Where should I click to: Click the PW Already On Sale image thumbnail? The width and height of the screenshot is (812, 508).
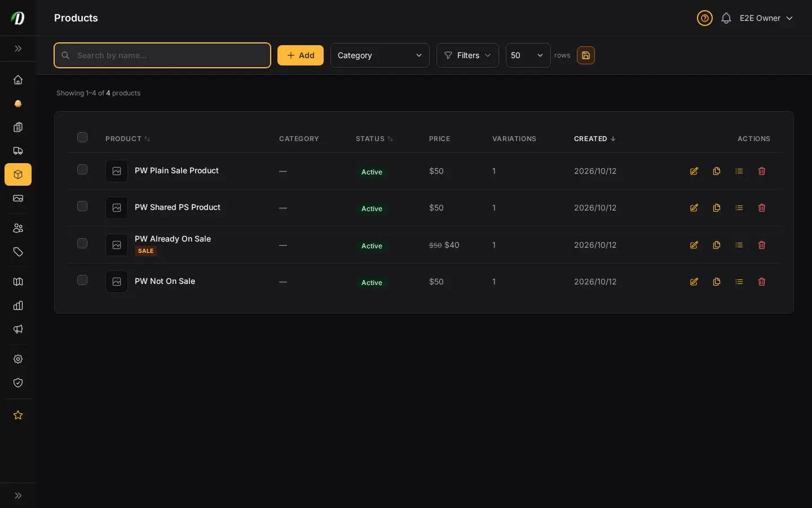pyautogui.click(x=117, y=245)
